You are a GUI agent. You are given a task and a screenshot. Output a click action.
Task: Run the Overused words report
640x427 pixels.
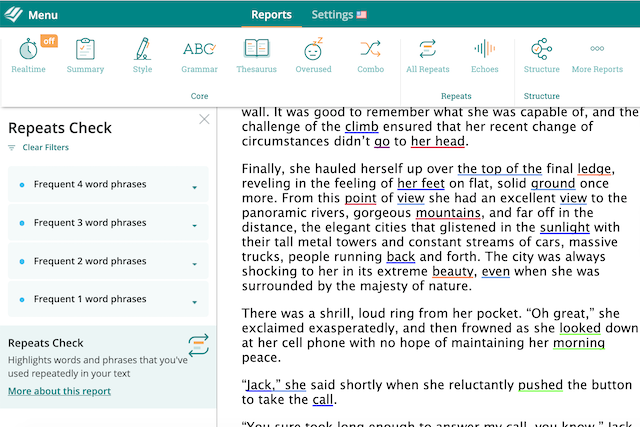313,56
